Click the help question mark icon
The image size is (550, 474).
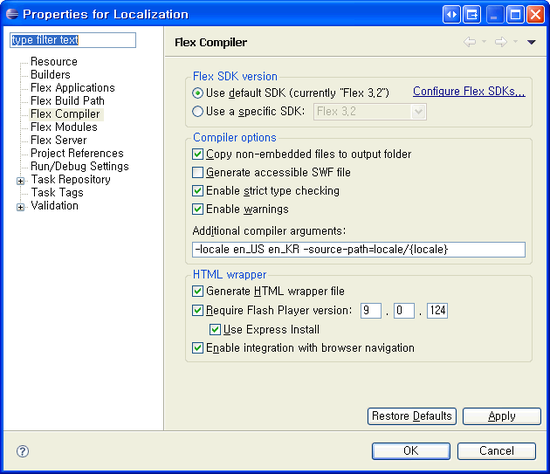[23, 451]
